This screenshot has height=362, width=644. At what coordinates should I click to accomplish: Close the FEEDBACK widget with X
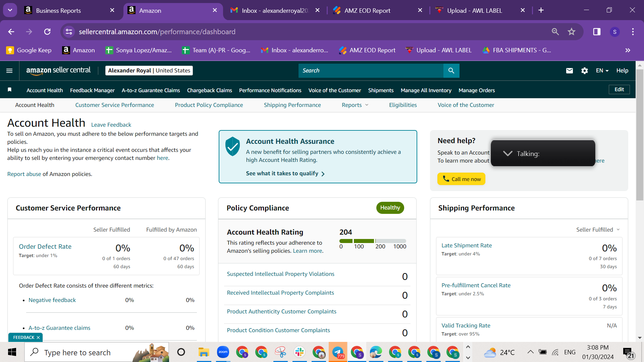(38, 338)
